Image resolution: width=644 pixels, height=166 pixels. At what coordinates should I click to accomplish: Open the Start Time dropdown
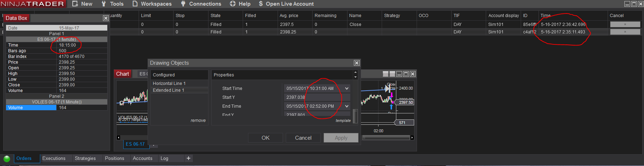347,89
